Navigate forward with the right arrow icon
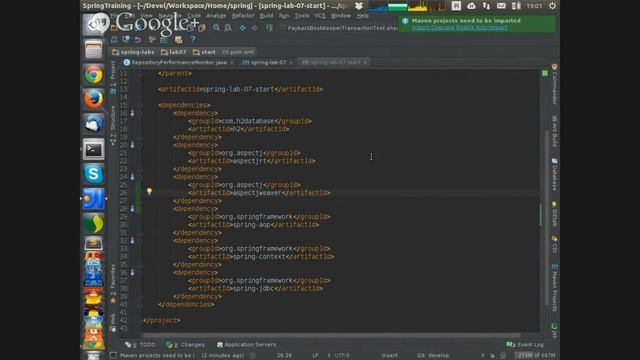The width and height of the screenshot is (640, 360). click(x=254, y=28)
